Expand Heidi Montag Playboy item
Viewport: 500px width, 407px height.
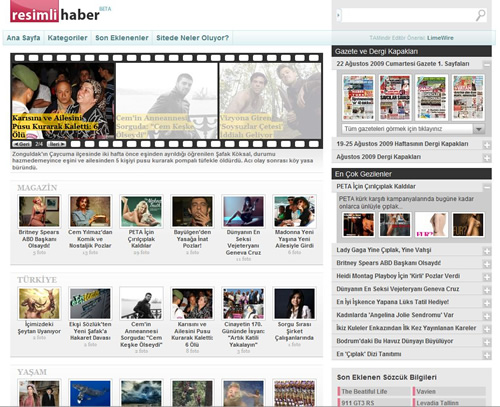(x=487, y=277)
